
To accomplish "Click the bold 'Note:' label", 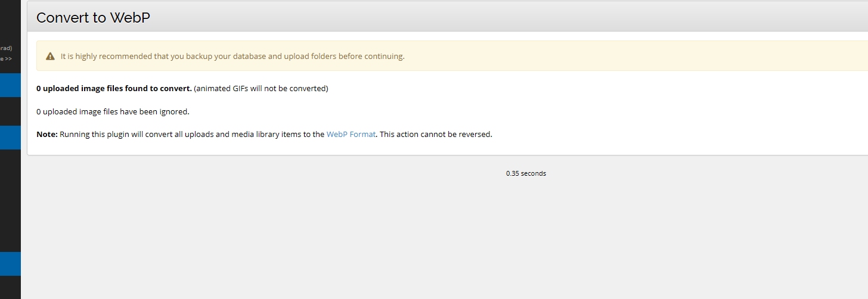I will 47,135.
